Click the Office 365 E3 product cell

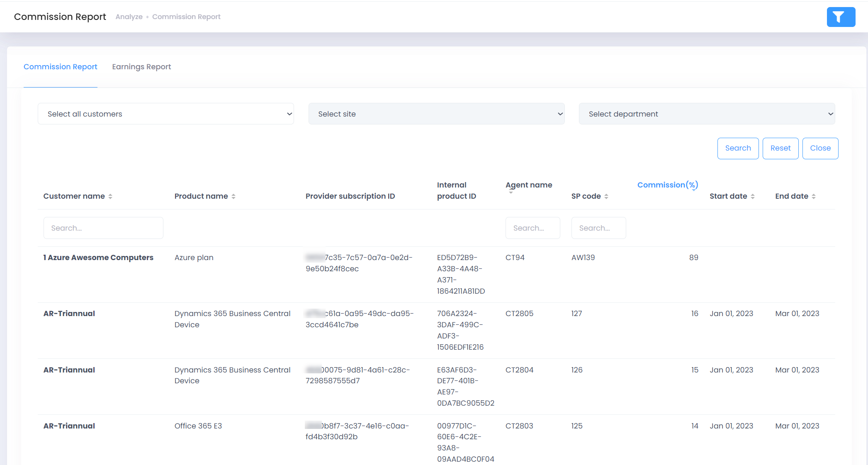point(198,426)
